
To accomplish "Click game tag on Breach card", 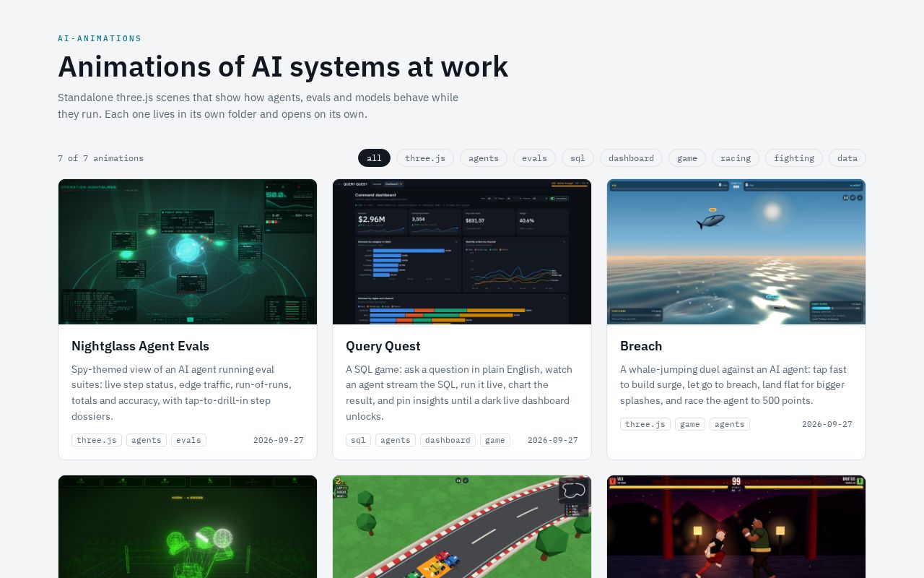I will [690, 424].
